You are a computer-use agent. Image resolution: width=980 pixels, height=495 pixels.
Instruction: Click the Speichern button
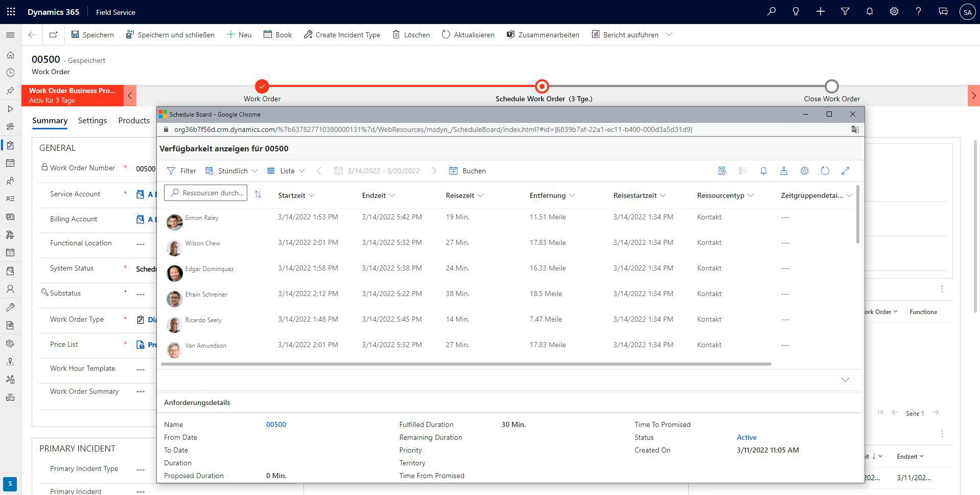[x=92, y=35]
